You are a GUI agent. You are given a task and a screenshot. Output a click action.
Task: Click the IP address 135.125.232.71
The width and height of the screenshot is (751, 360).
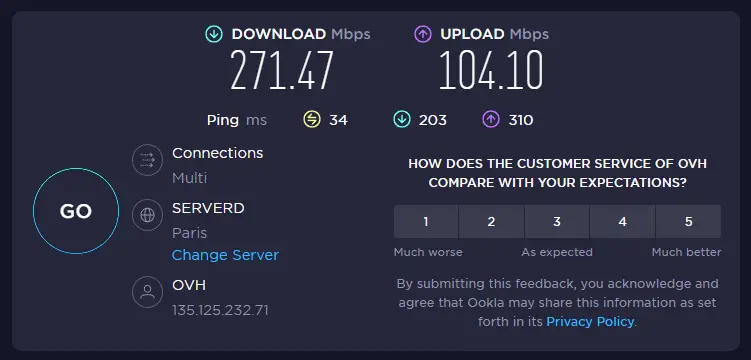(x=220, y=310)
